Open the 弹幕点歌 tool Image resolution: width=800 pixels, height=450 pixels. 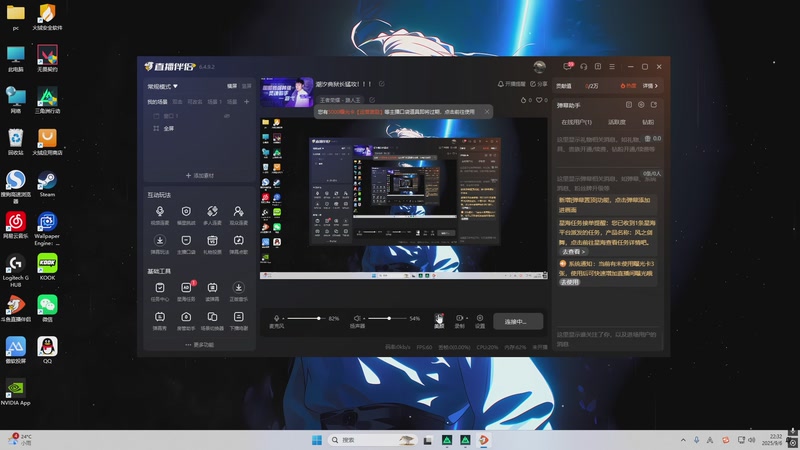238,244
